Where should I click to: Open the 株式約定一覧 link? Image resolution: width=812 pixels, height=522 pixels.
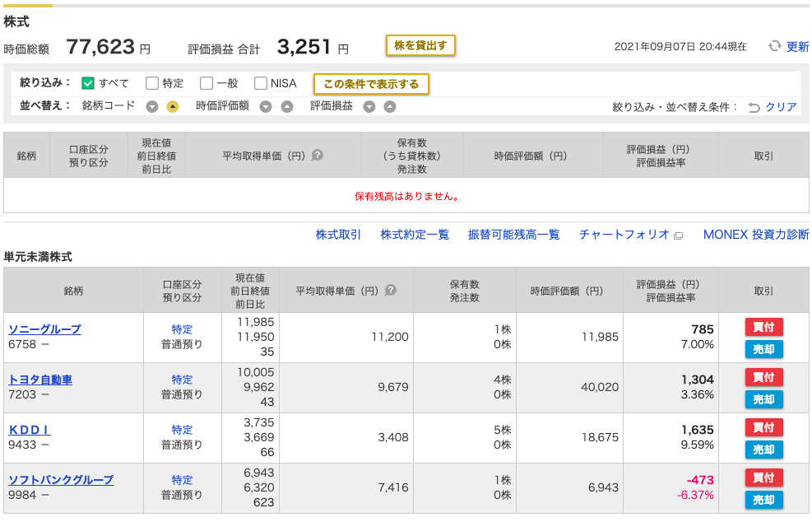pyautogui.click(x=415, y=235)
